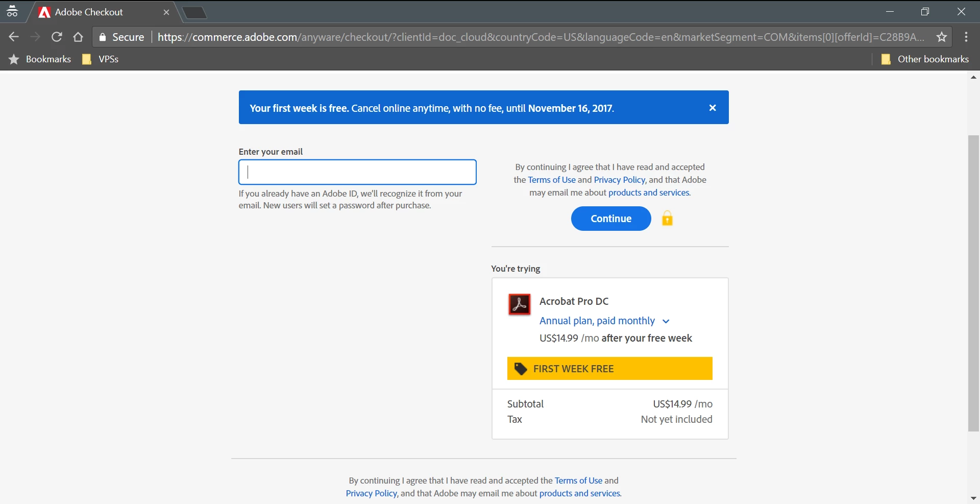The width and height of the screenshot is (980, 504).
Task: Open the Other bookmarks folder
Action: click(x=925, y=59)
